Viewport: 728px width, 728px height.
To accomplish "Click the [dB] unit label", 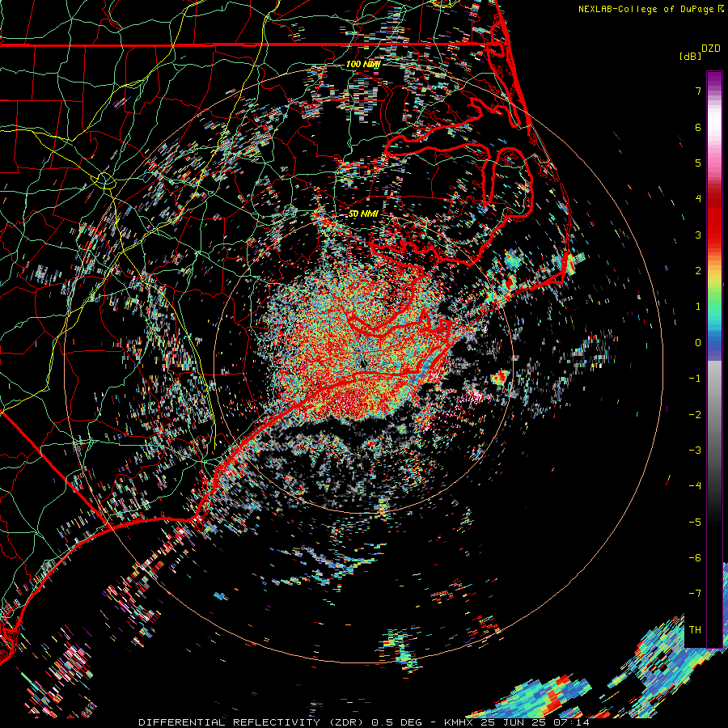I will tap(690, 56).
